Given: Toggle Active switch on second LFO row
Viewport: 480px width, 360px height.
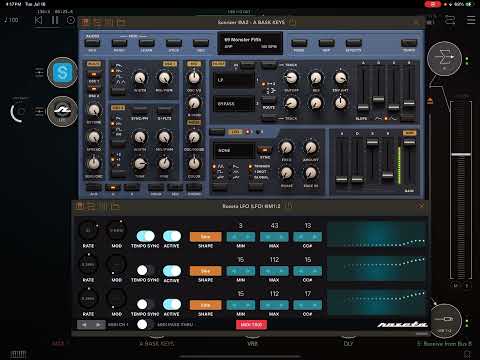Looking at the screenshot, I should click(172, 271).
